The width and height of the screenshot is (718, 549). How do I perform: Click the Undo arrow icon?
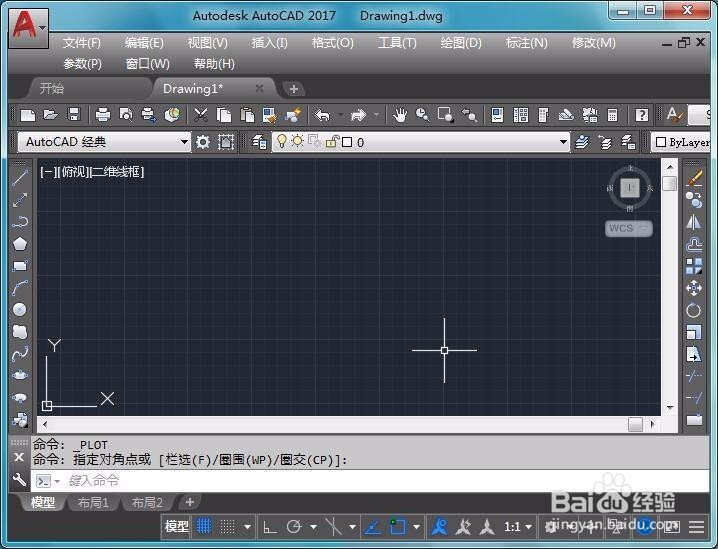click(323, 114)
